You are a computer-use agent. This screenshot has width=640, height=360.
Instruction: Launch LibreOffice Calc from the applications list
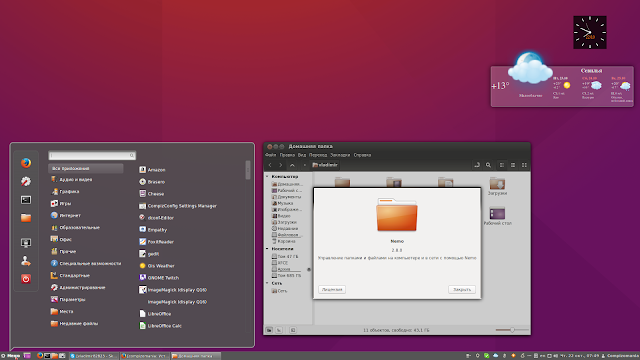(160, 326)
